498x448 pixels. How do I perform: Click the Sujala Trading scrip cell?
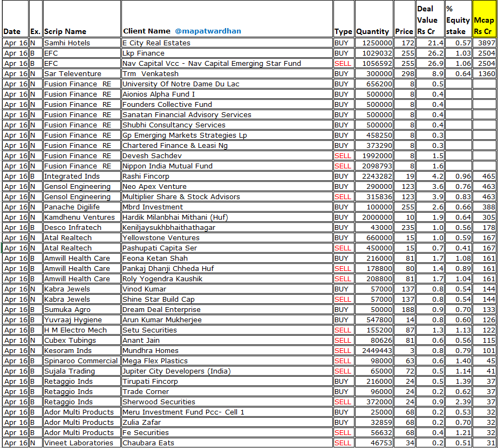coord(82,371)
